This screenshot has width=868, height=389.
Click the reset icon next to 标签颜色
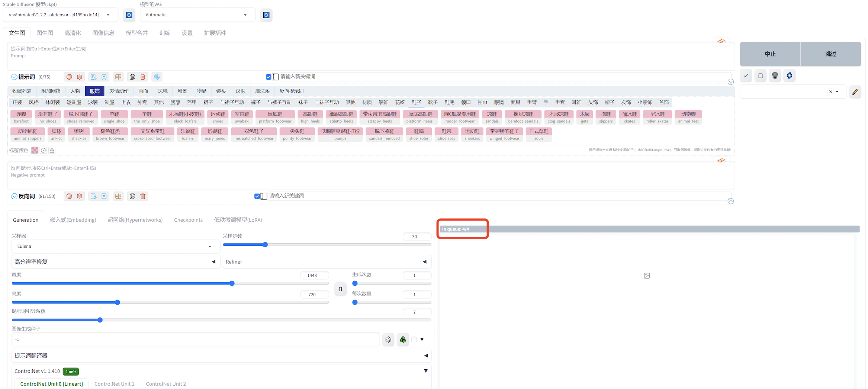pos(43,150)
